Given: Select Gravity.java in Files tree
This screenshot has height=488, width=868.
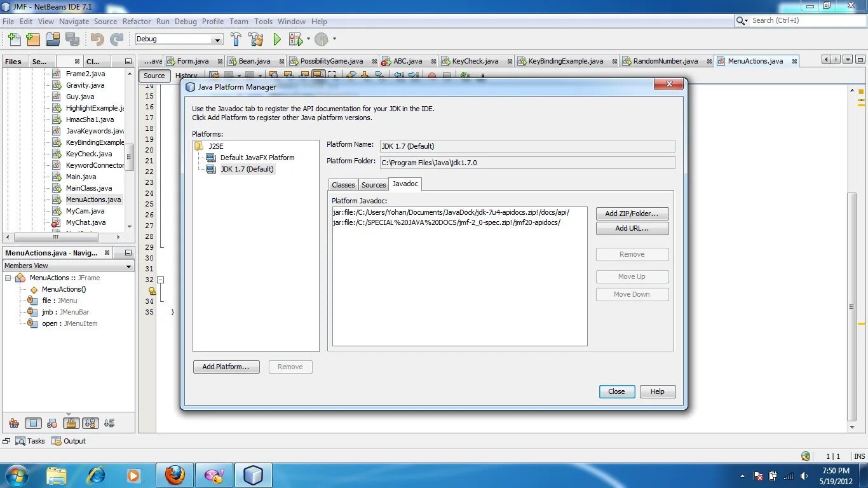Looking at the screenshot, I should point(85,85).
